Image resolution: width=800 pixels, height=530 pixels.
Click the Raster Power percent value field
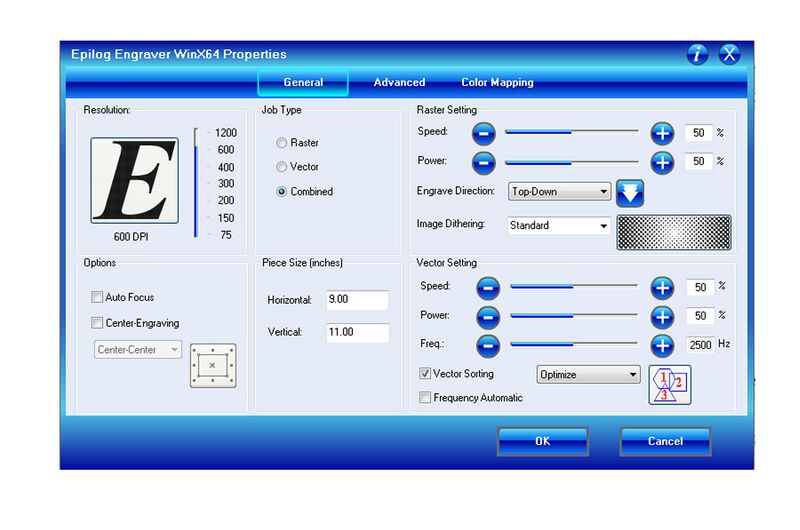pos(698,162)
